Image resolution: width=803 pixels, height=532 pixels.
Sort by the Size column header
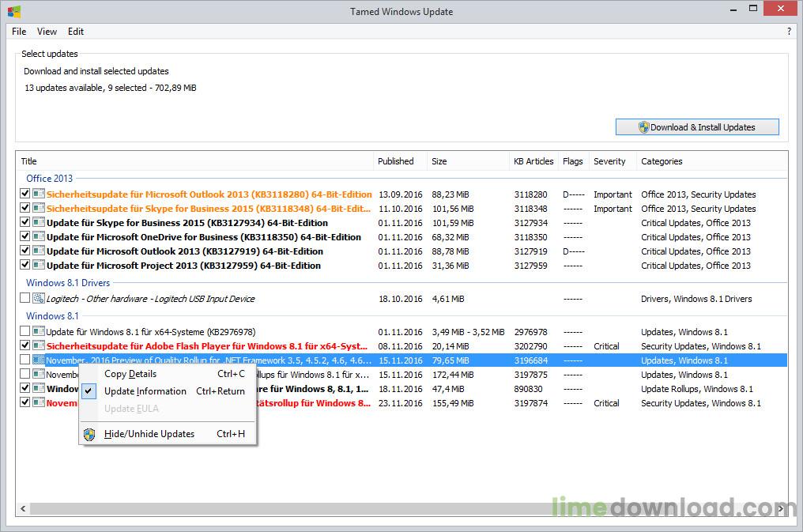click(468, 161)
